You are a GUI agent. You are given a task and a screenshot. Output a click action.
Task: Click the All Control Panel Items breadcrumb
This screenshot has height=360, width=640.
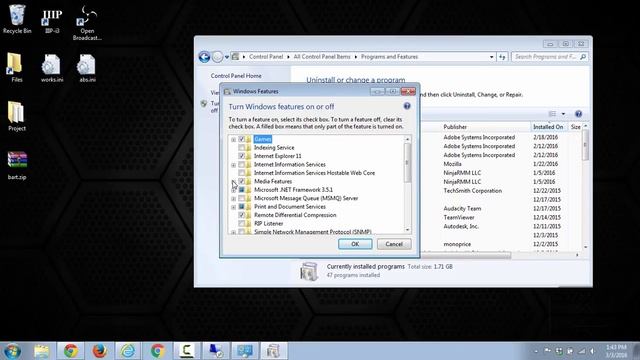tap(322, 57)
